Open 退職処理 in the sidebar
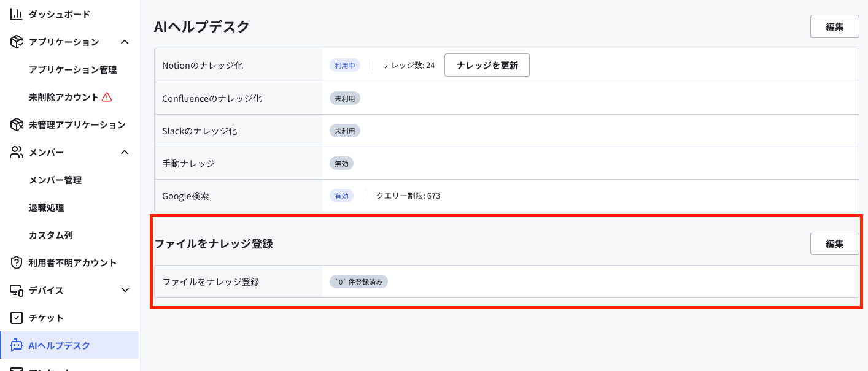868x371 pixels. point(47,207)
